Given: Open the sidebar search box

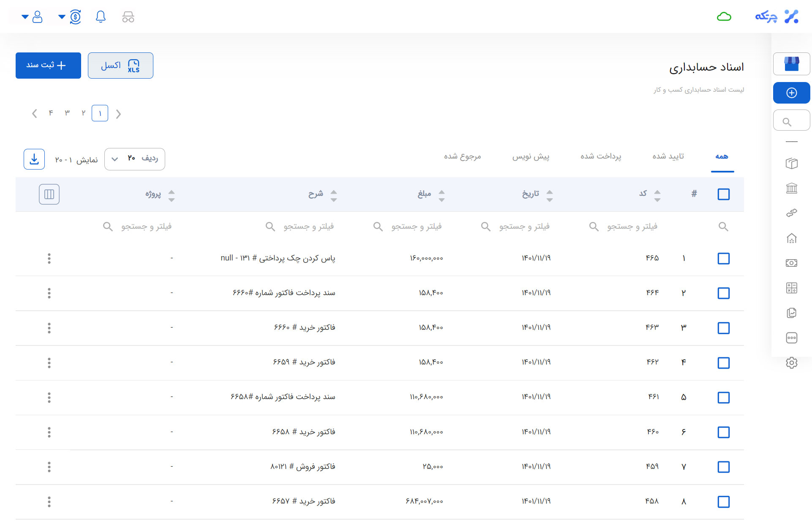Looking at the screenshot, I should click(791, 120).
